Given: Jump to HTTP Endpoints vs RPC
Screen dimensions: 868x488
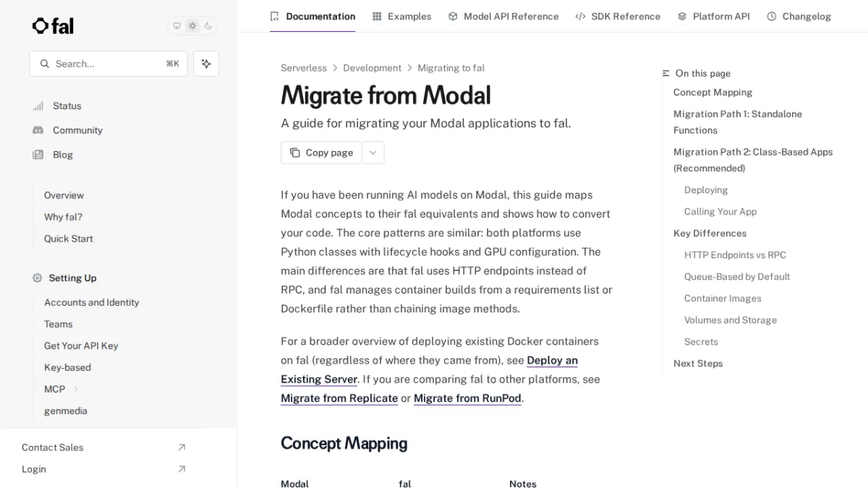Looking at the screenshot, I should 735,255.
